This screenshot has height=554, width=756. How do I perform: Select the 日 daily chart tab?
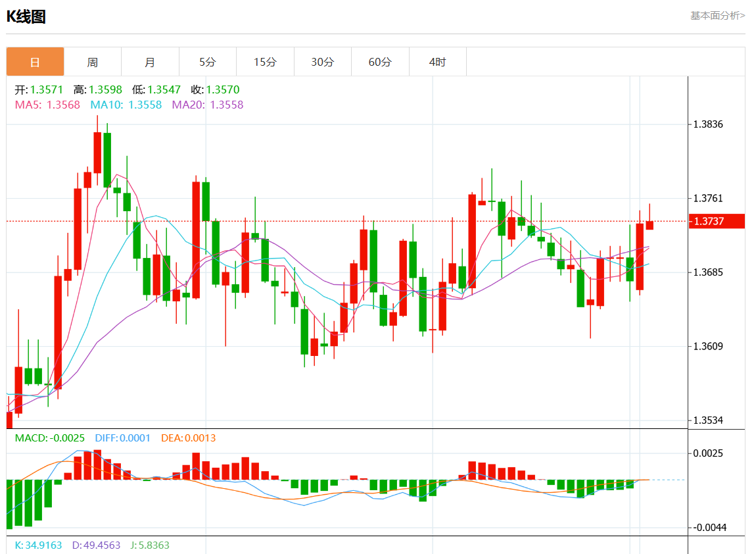coord(35,62)
